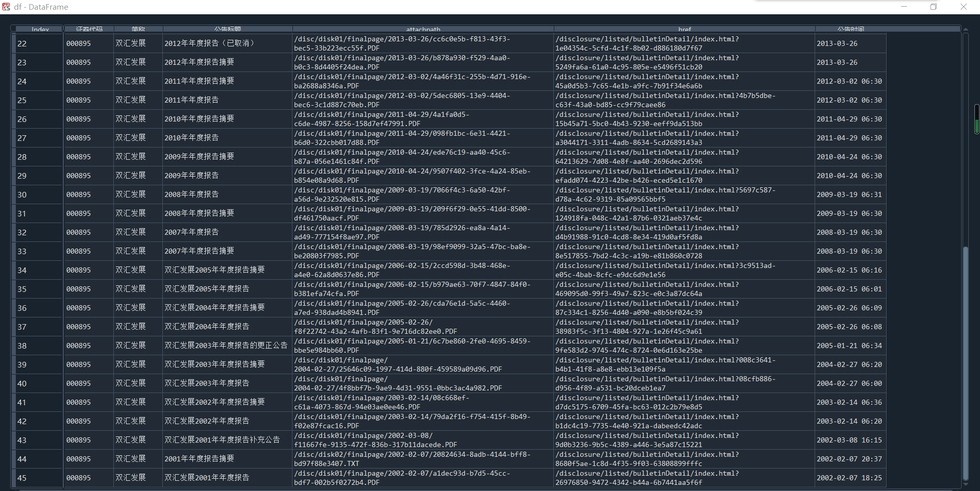Select href cell ending d78a-4c62-9319-85a09565bbf5
Image resolution: width=980 pixels, height=491 pixels.
tap(684, 194)
